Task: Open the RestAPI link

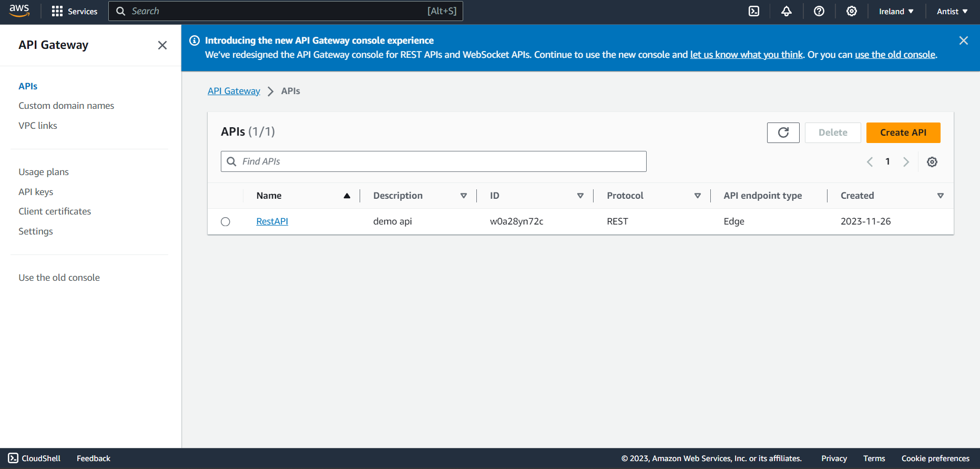Action: click(x=272, y=221)
